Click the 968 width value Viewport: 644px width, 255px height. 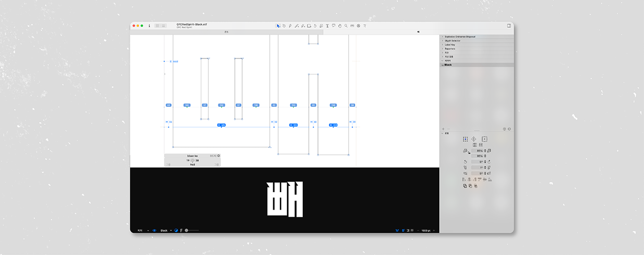pyautogui.click(x=192, y=164)
